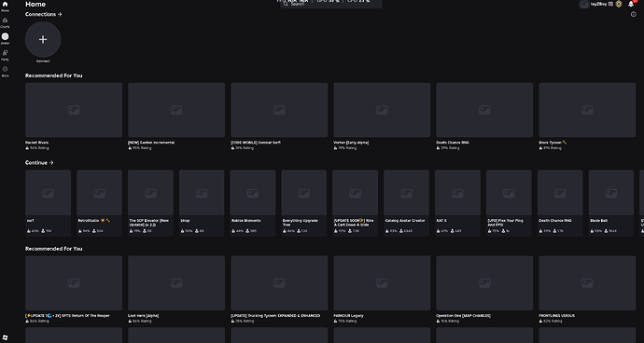Open FRONTLINES VERSUS game thumbnail
644x343 pixels.
[x=587, y=283]
